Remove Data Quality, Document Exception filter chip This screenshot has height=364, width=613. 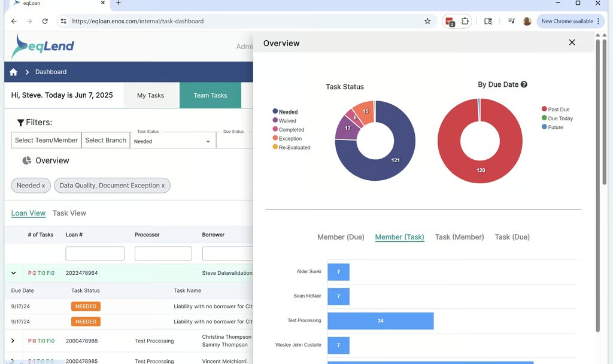coord(163,186)
